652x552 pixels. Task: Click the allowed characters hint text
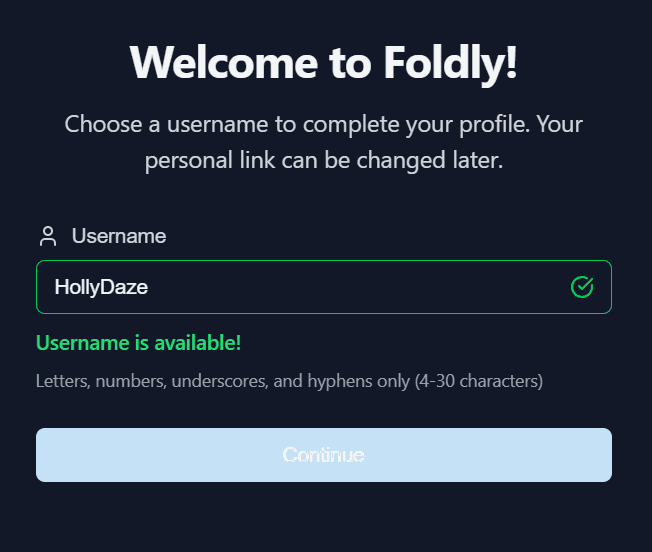(x=289, y=381)
